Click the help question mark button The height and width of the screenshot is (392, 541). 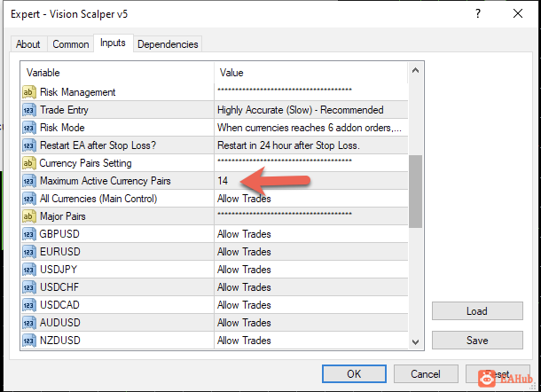[478, 14]
